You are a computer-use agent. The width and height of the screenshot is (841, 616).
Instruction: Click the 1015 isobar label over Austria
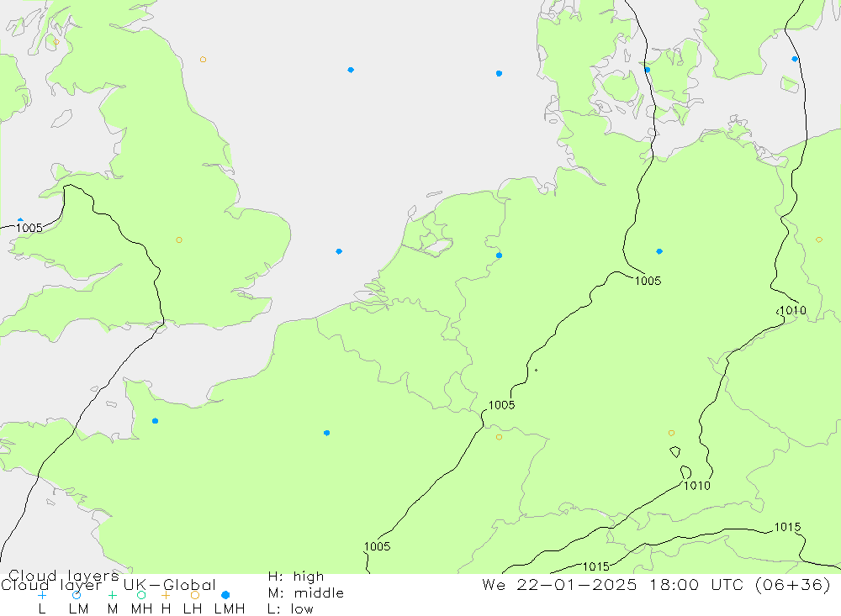pos(787,527)
